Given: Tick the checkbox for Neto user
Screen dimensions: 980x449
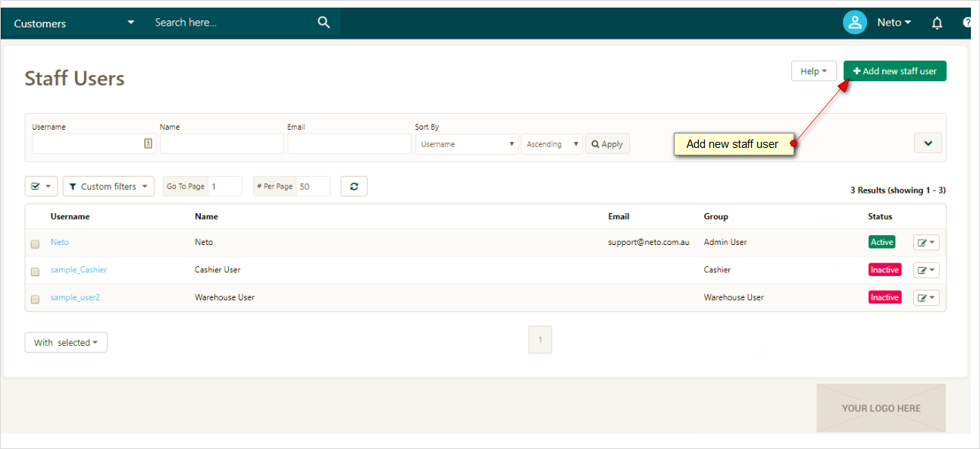Looking at the screenshot, I should [x=35, y=244].
